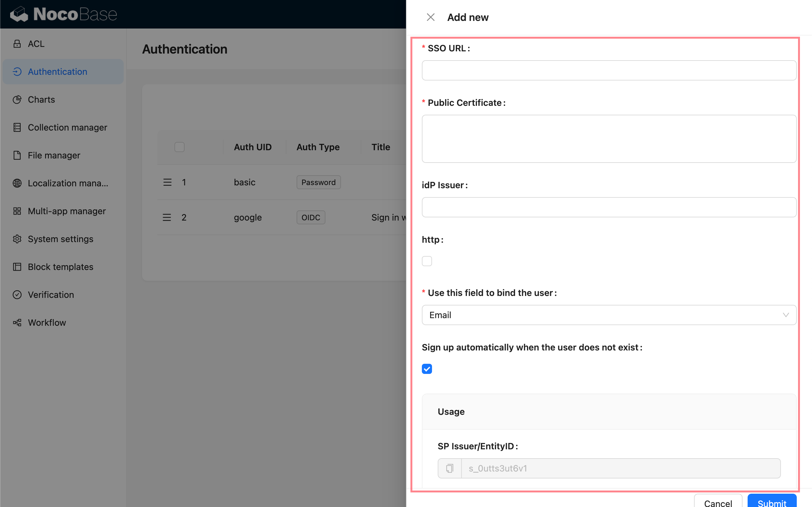This screenshot has height=507, width=812.
Task: Open Collection manager menu item
Action: pos(67,127)
